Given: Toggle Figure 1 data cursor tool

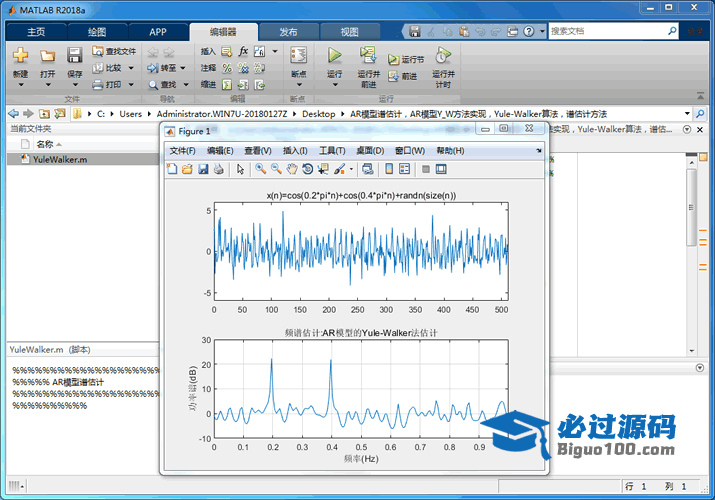Looking at the screenshot, I should pyautogui.click(x=323, y=169).
